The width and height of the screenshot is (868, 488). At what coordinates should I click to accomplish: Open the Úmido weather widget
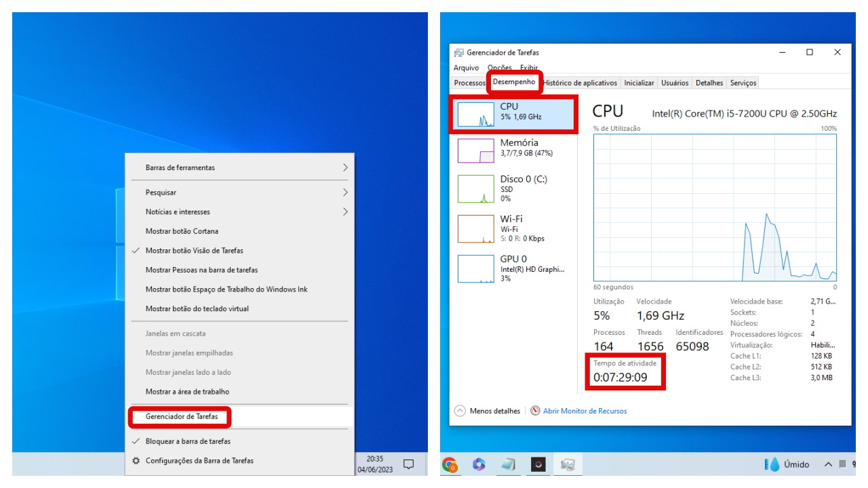(787, 464)
